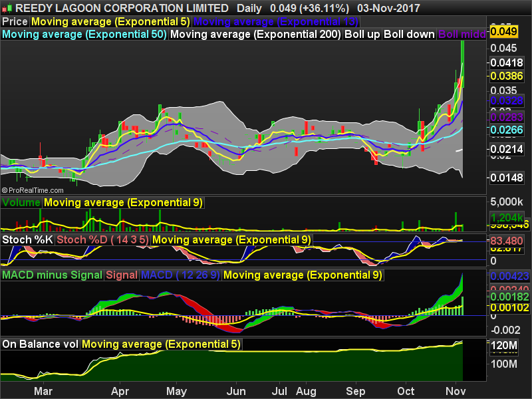Click the green 1,204k volume value
The width and height of the screenshot is (532, 399).
(x=507, y=217)
